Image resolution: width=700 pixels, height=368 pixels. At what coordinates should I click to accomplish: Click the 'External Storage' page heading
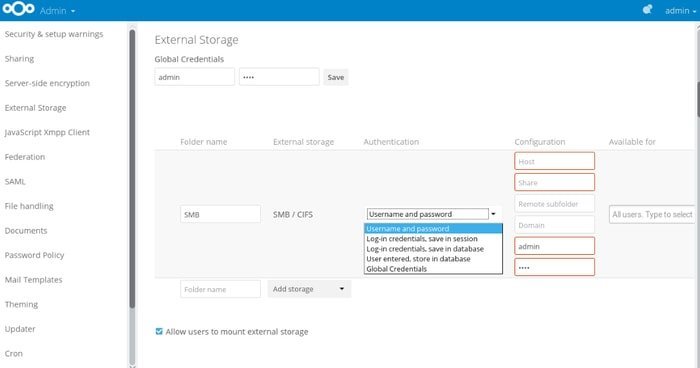pos(196,40)
